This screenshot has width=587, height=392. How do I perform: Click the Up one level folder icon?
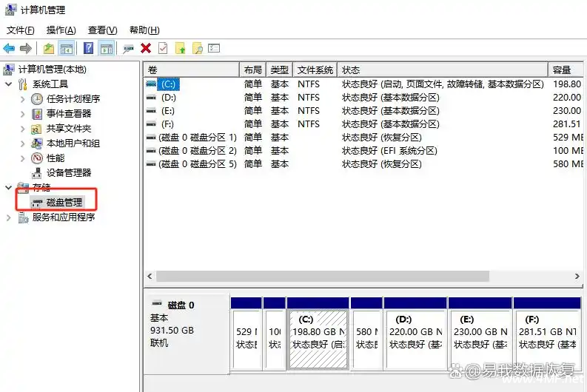(49, 48)
